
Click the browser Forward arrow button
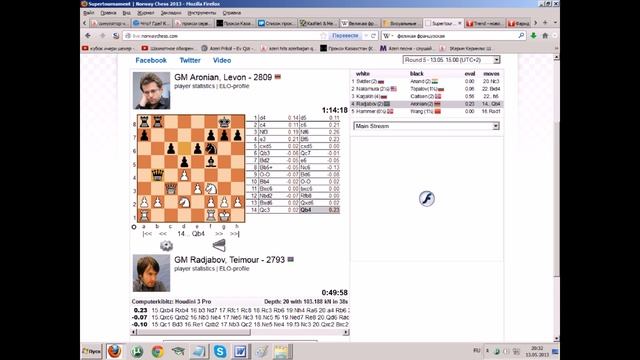(x=102, y=36)
